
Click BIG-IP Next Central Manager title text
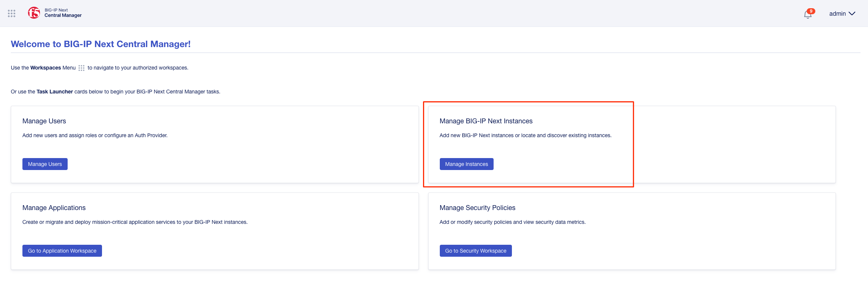click(63, 13)
